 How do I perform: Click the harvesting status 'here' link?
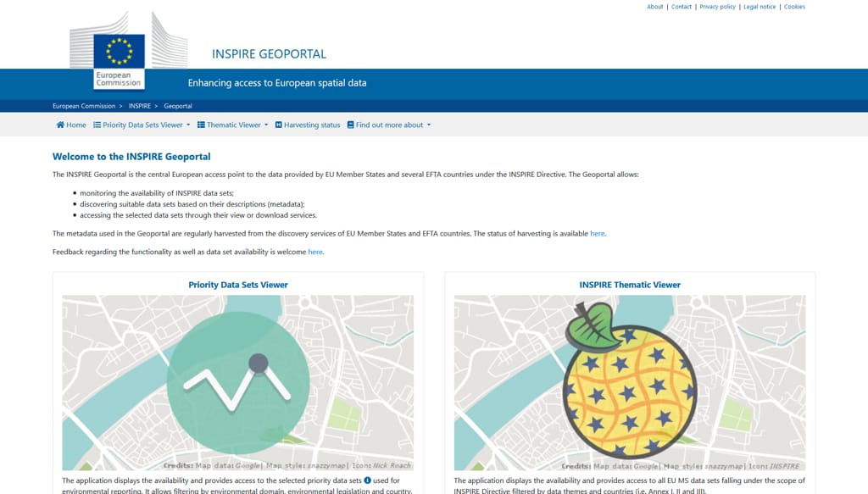(x=598, y=234)
